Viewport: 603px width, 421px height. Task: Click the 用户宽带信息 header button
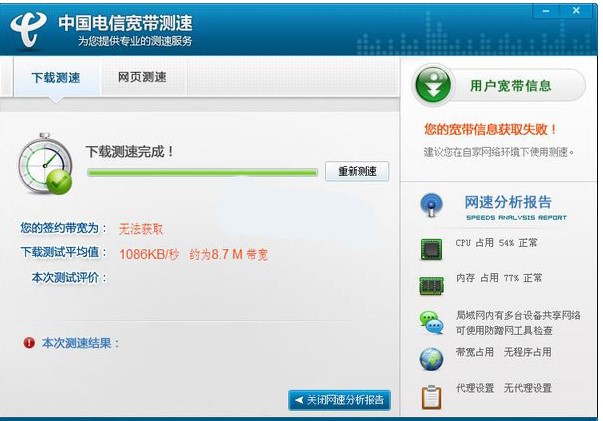tap(499, 85)
